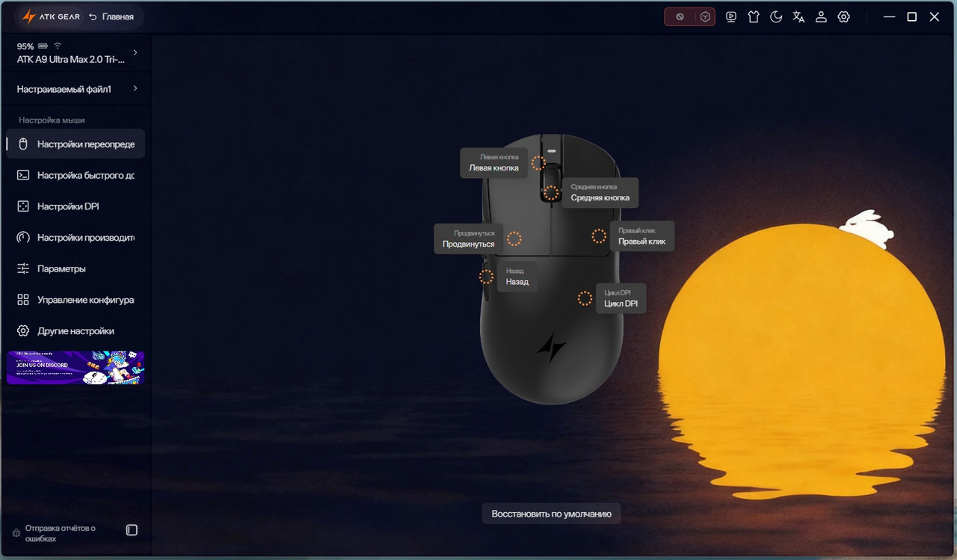957x560 pixels.
Task: Open the Назад assignment dropdown
Action: point(517,277)
